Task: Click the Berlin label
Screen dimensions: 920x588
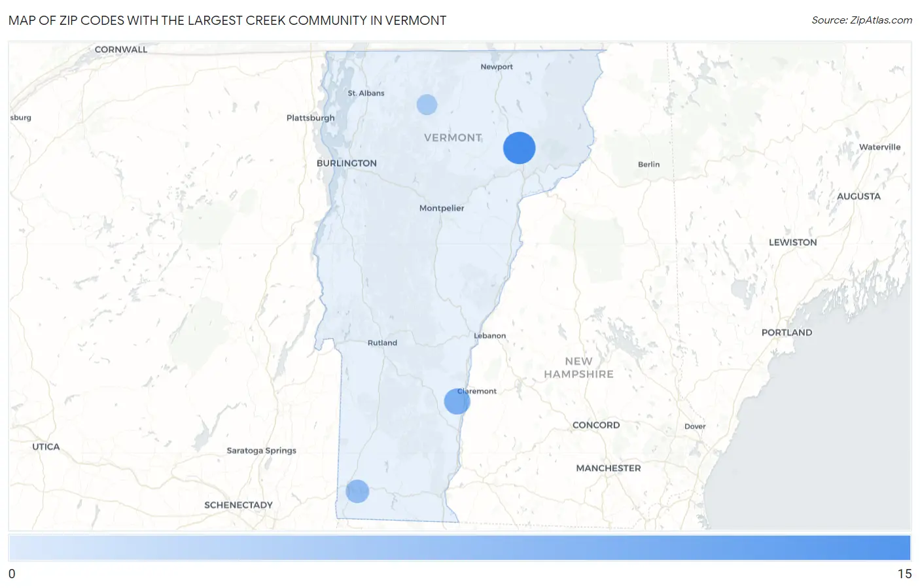Action: [x=648, y=165]
